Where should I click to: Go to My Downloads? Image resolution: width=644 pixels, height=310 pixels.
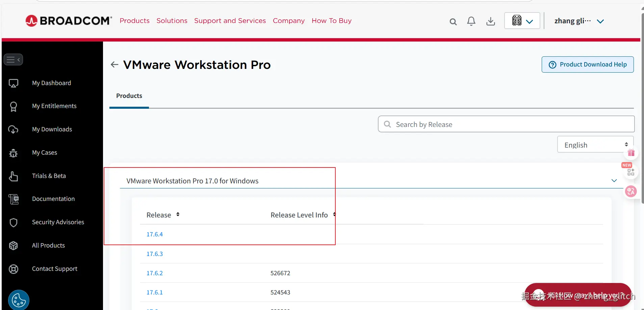tap(52, 129)
